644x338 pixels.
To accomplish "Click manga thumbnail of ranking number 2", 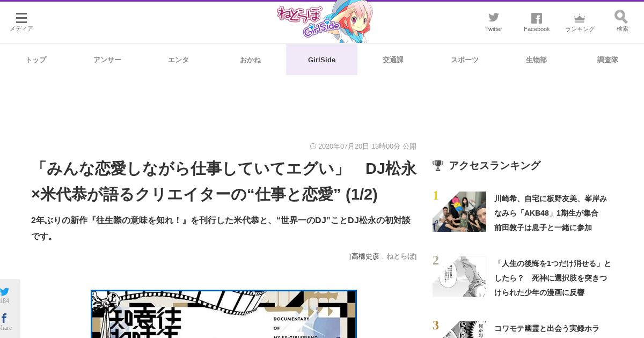I will tap(459, 276).
